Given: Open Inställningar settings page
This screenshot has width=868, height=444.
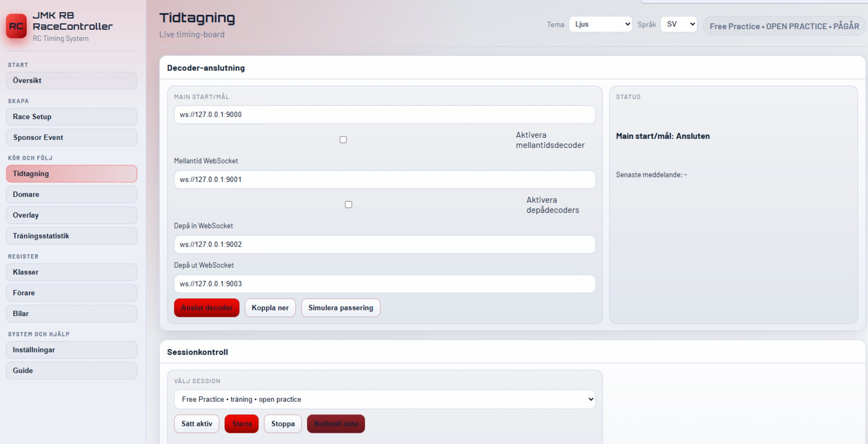Looking at the screenshot, I should coord(71,350).
